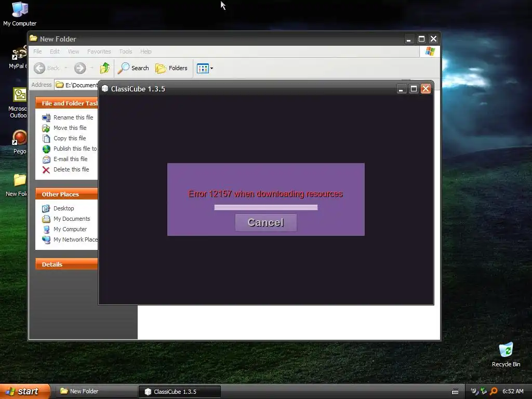Image resolution: width=532 pixels, height=399 pixels.
Task: Switch to New Folder taskbar button
Action: coord(96,391)
